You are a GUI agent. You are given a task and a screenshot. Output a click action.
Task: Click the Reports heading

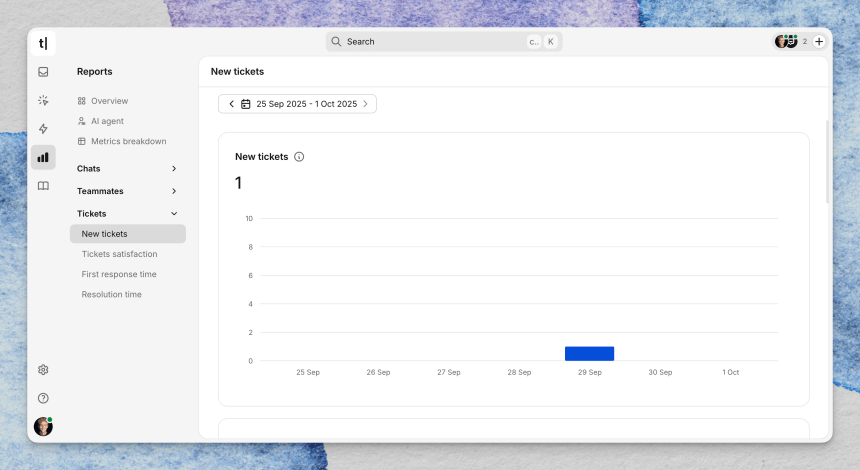(x=94, y=72)
